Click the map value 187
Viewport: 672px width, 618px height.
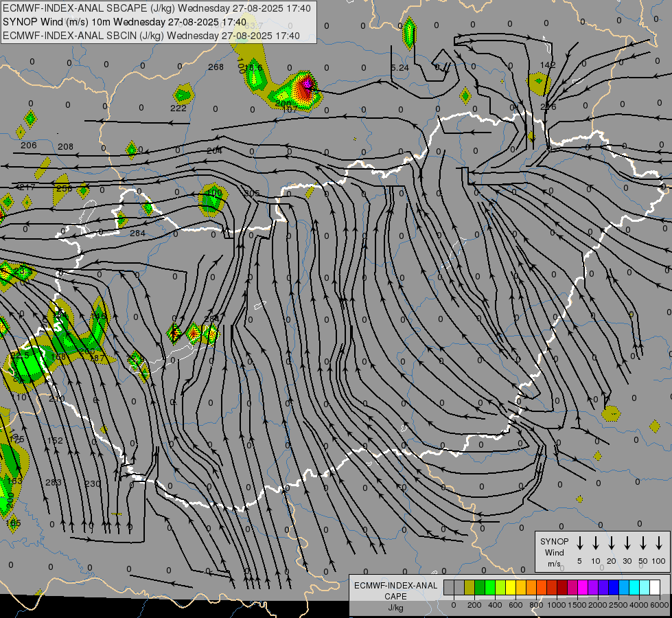click(x=97, y=358)
